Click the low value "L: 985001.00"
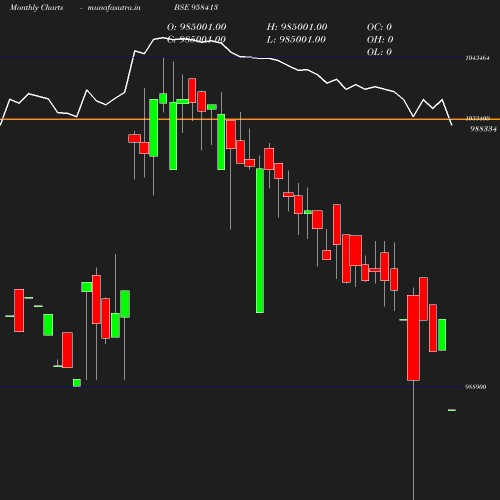The width and height of the screenshot is (500, 500). pyautogui.click(x=296, y=39)
